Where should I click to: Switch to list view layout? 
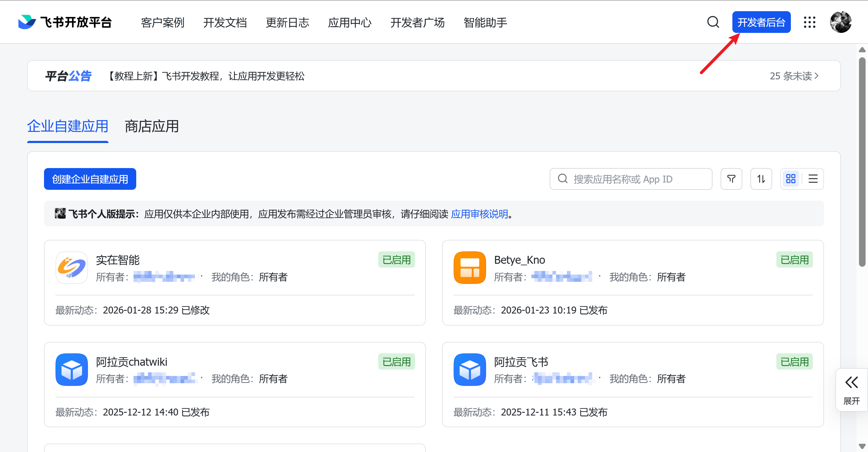coord(813,179)
